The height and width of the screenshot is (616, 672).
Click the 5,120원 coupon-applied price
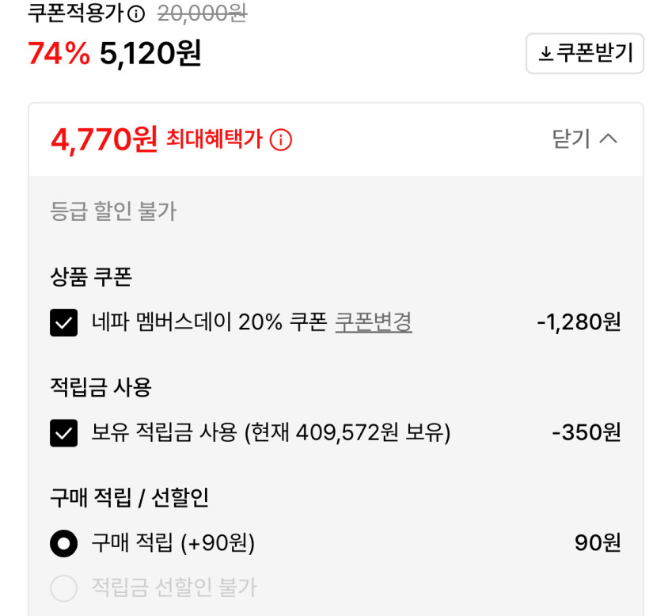150,54
